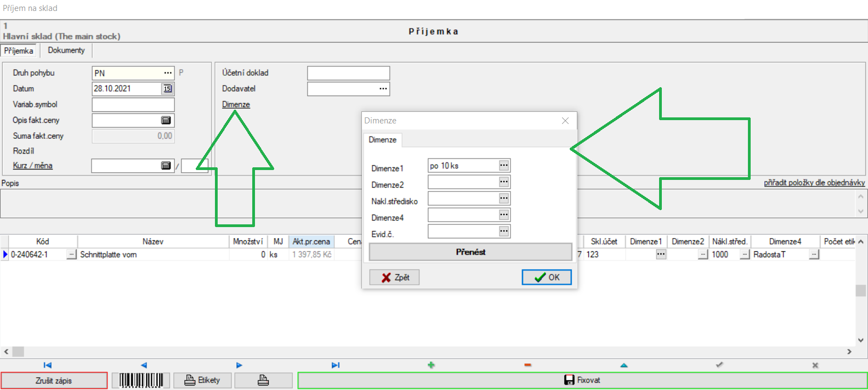Select the Příjemka tab
Image resolution: width=868 pixels, height=390 pixels.
click(19, 51)
